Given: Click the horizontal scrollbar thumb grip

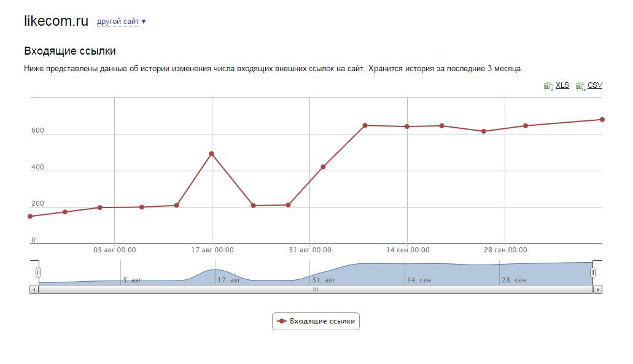Looking at the screenshot, I should coord(316,289).
